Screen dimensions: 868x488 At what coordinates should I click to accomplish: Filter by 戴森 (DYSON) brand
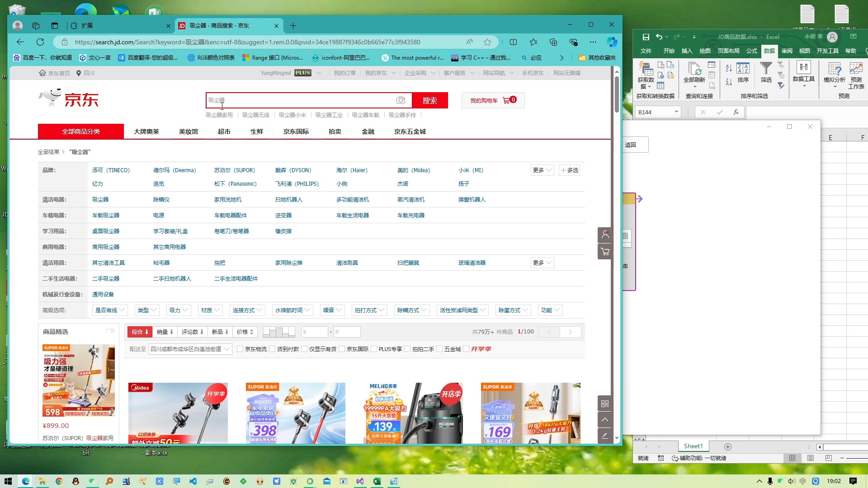pos(293,170)
